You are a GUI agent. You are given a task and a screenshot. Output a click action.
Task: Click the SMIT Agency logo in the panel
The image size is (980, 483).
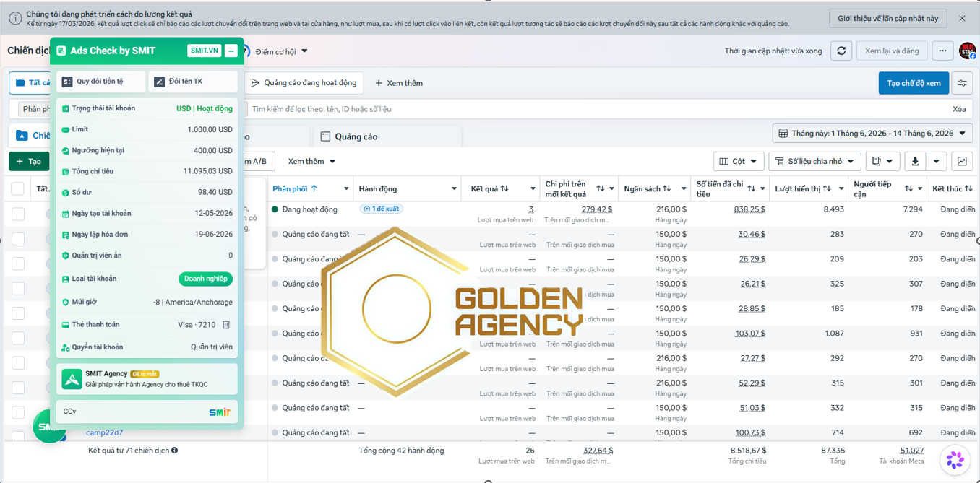(72, 379)
